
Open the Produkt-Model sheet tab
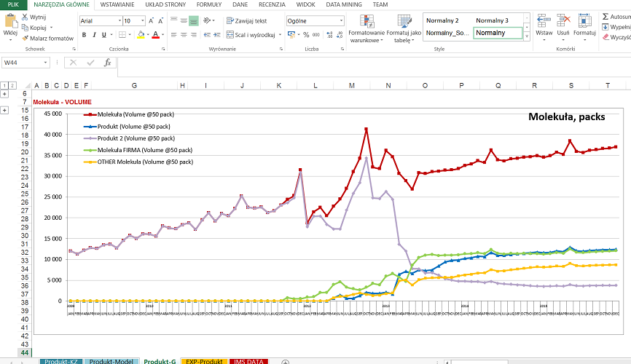111,361
